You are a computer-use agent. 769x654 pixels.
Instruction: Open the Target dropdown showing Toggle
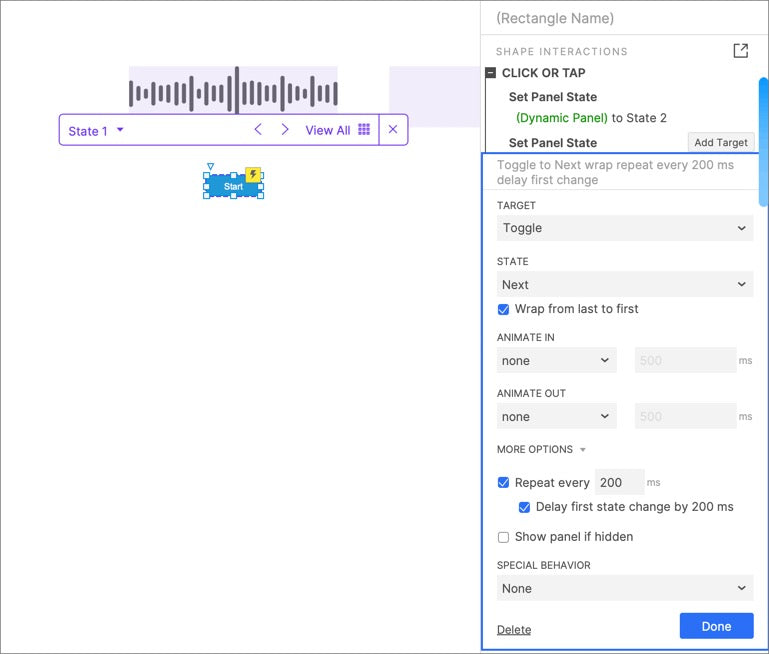(625, 228)
